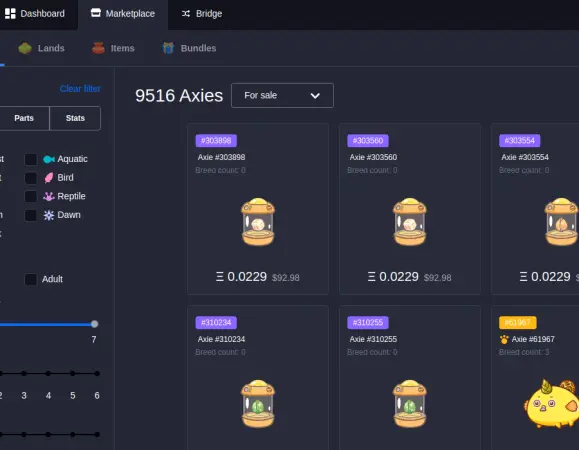Click the Clear filter link
Viewport: 579px width, 450px height.
[80, 89]
